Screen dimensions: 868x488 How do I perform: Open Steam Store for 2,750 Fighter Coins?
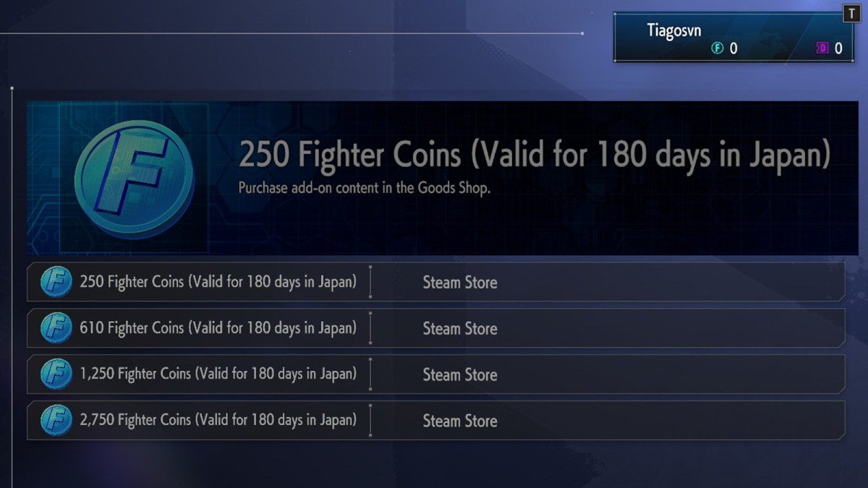460,421
